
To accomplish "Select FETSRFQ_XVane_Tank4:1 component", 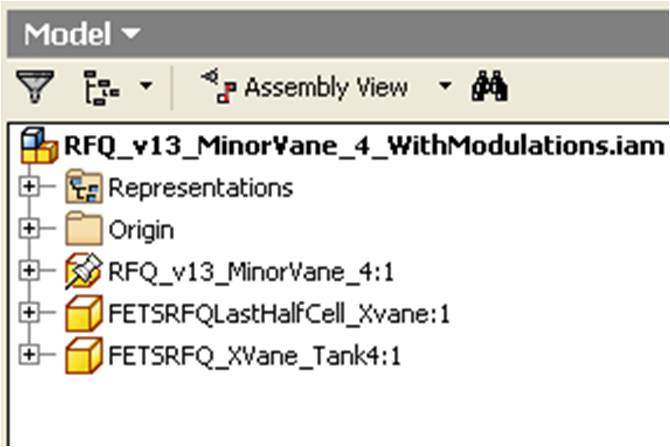I will click(x=255, y=356).
